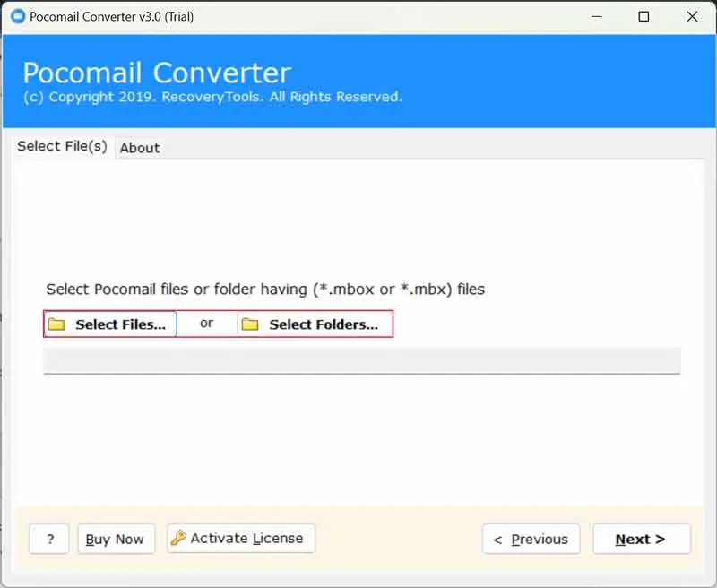Close the Pocomail Converter window

pos(692,16)
